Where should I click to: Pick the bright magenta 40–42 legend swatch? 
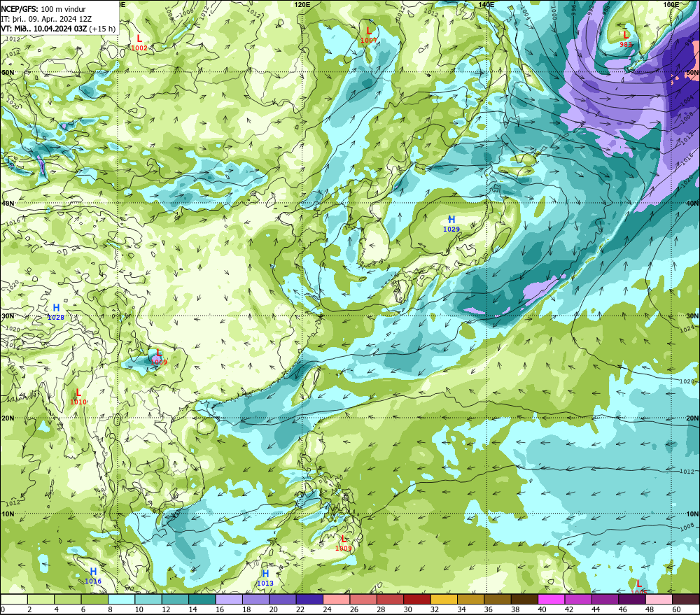coord(552,600)
